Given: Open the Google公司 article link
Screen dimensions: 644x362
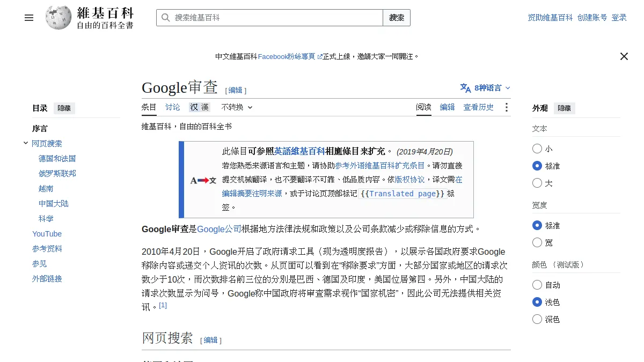Looking at the screenshot, I should 219,229.
